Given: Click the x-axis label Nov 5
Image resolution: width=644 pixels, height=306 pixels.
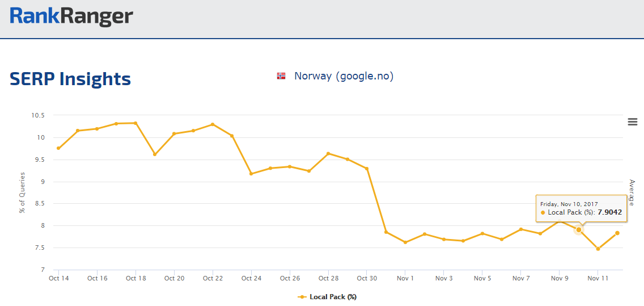Looking at the screenshot, I should (x=482, y=278).
